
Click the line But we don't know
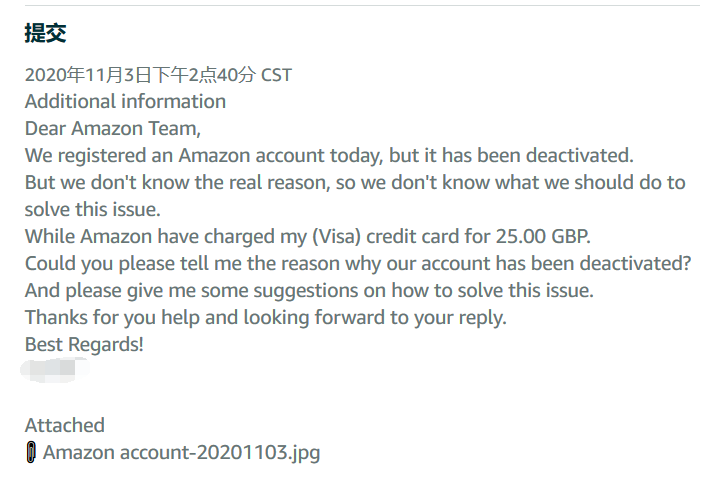point(355,183)
